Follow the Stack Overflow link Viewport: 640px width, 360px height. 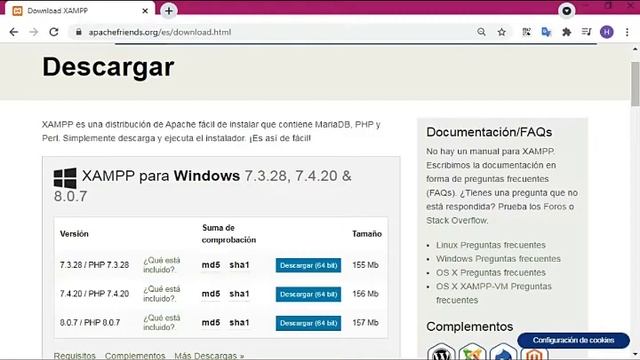click(x=457, y=220)
